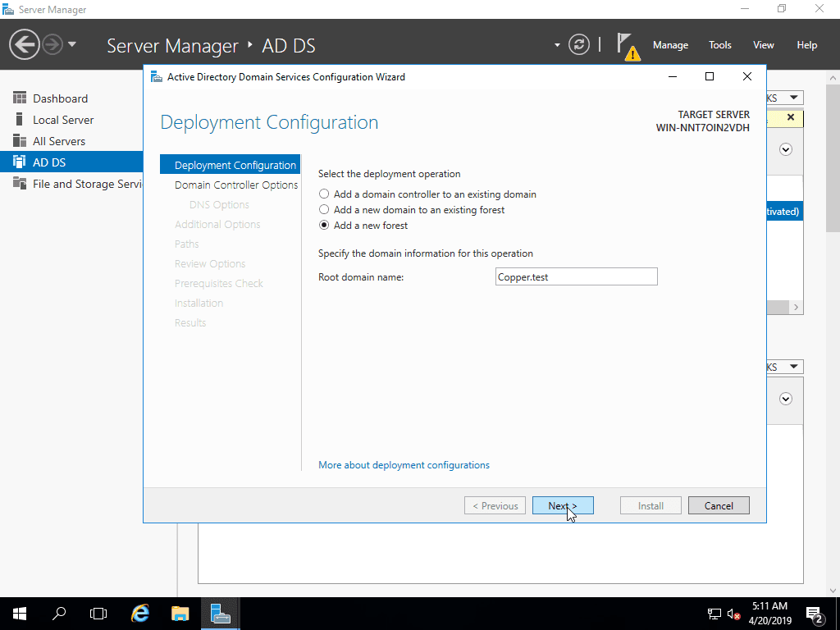Click the Server Manager scrollbar up arrow
Viewport: 840px width, 630px height.
(833, 78)
